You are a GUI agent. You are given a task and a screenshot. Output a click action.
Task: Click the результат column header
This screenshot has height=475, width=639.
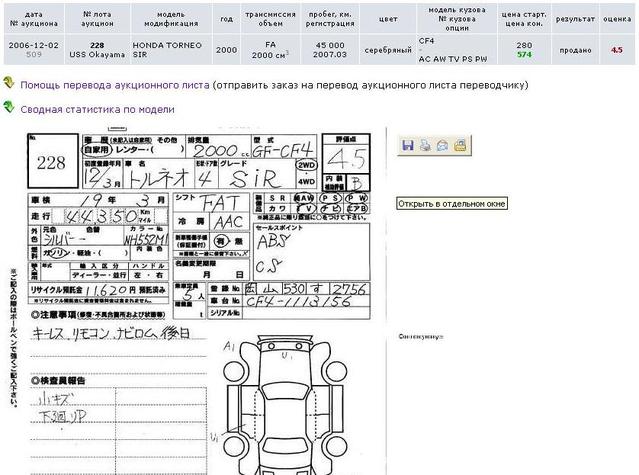575,19
